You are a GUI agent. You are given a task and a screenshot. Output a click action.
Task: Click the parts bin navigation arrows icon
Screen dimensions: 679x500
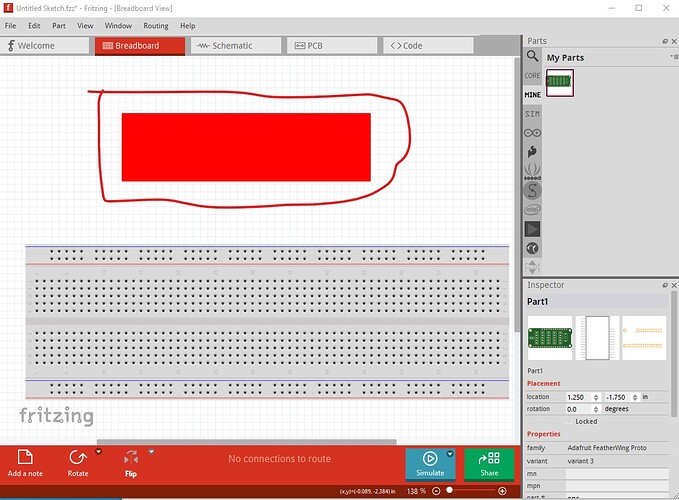click(x=532, y=267)
